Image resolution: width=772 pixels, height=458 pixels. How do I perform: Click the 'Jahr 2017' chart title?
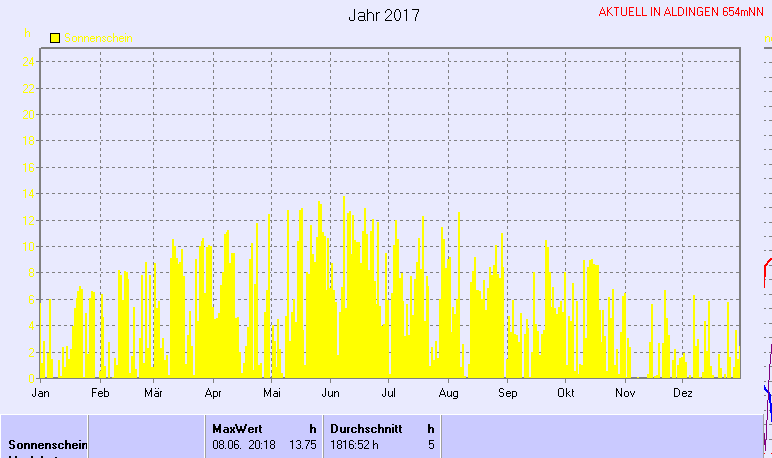(384, 16)
